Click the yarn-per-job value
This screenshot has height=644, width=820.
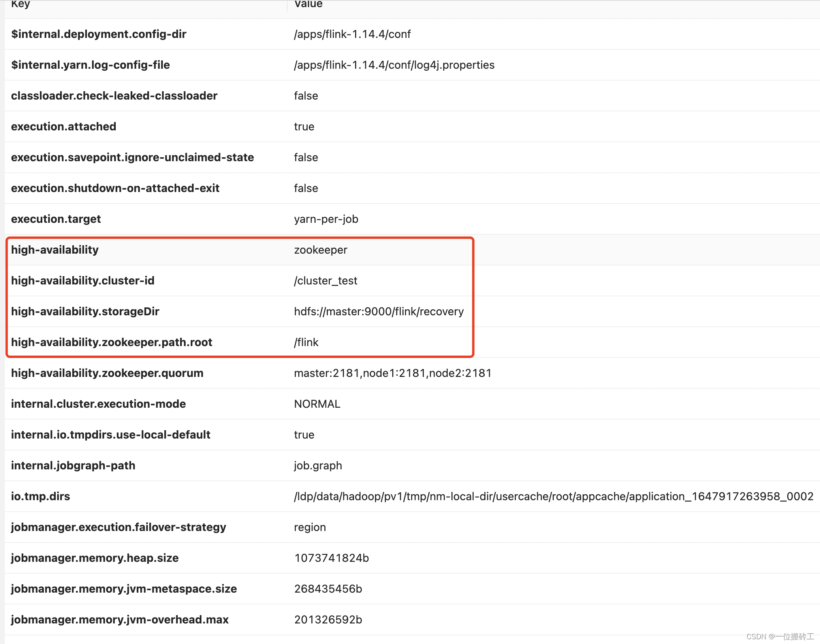(x=326, y=219)
